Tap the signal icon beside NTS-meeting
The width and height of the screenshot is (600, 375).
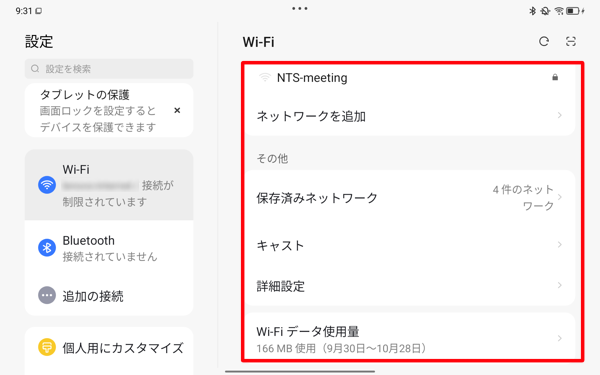264,78
